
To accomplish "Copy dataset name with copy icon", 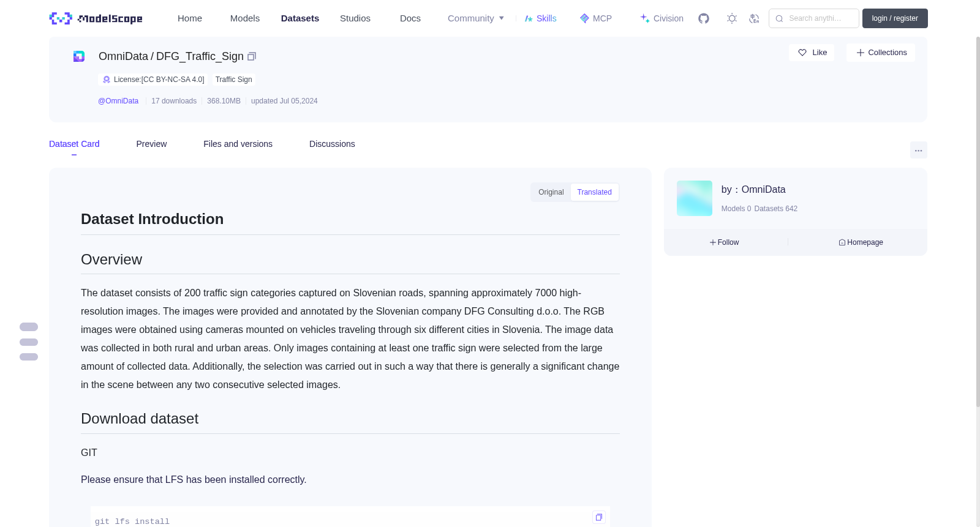I will (252, 56).
